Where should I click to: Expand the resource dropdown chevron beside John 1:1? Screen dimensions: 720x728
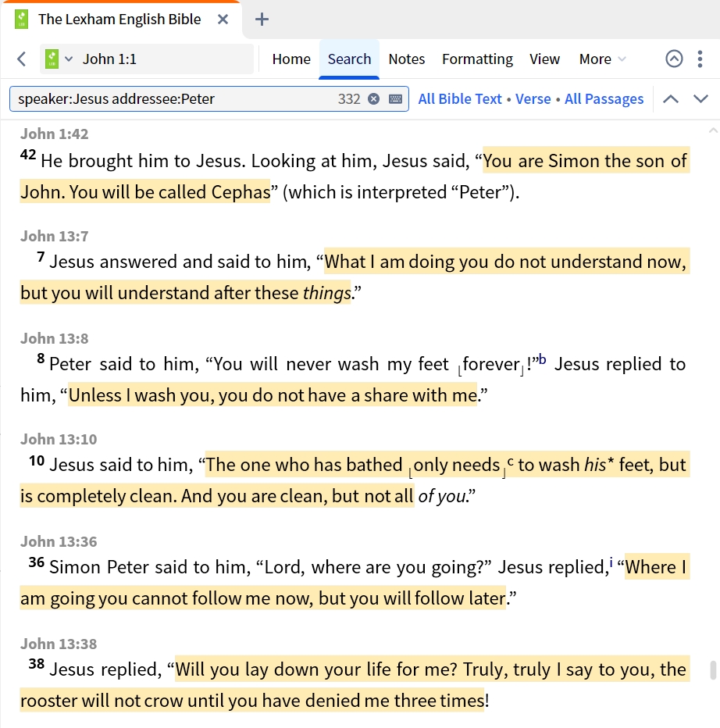tap(69, 59)
